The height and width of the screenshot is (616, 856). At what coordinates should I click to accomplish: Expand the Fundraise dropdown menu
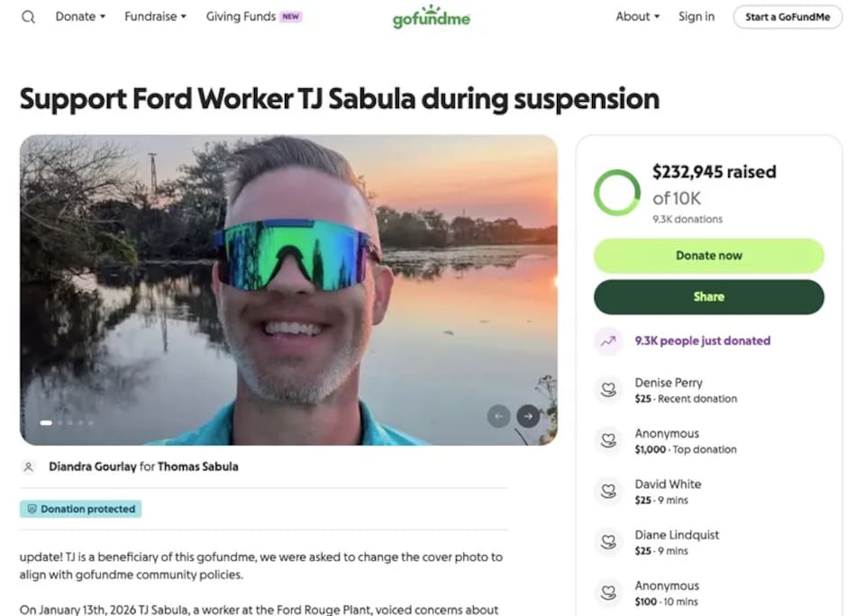(156, 17)
